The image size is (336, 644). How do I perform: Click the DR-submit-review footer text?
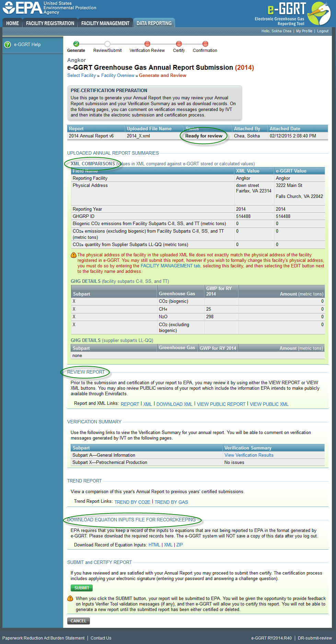[315, 638]
